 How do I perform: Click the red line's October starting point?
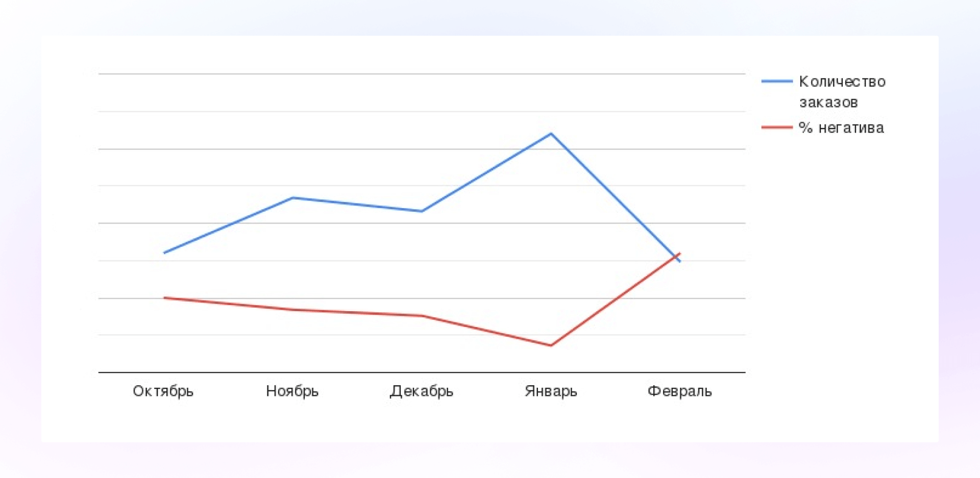pos(164,297)
